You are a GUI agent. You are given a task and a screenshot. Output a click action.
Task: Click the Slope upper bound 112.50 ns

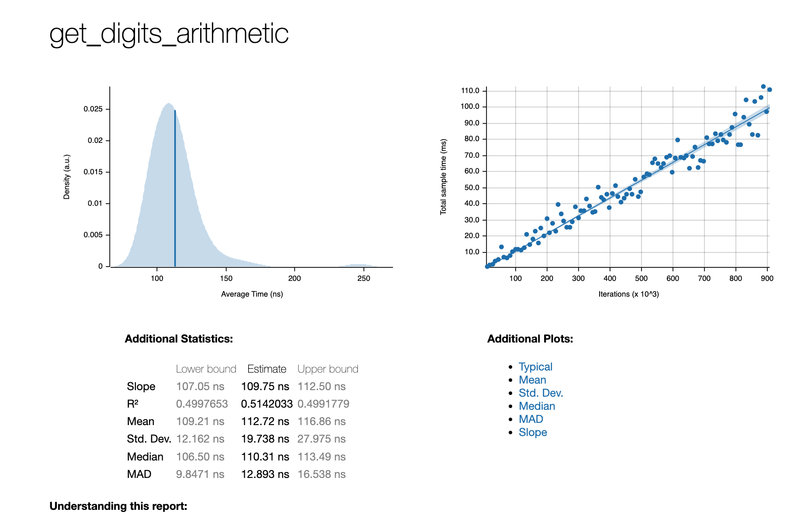point(322,387)
